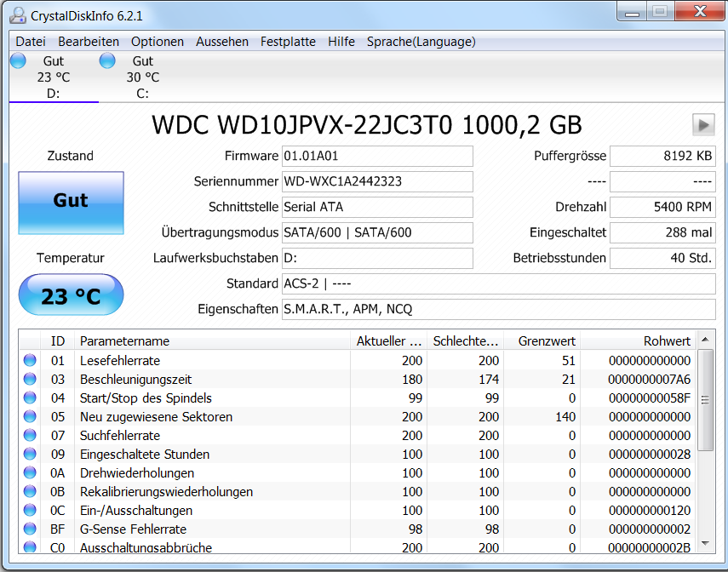The height and width of the screenshot is (572, 728).
Task: Click the Aktueller column header
Action: [388, 341]
